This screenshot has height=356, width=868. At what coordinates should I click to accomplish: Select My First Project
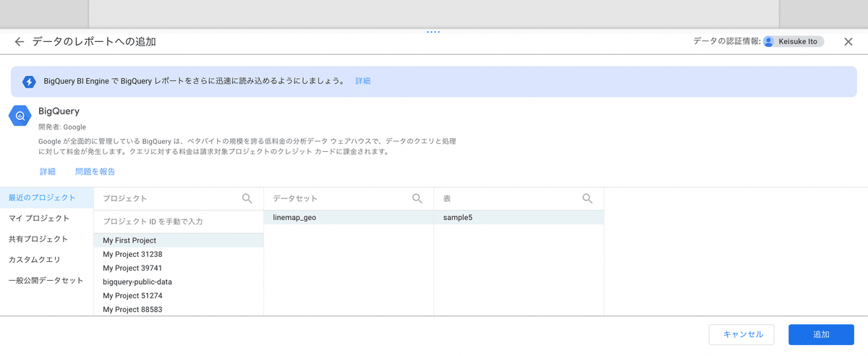tap(179, 240)
